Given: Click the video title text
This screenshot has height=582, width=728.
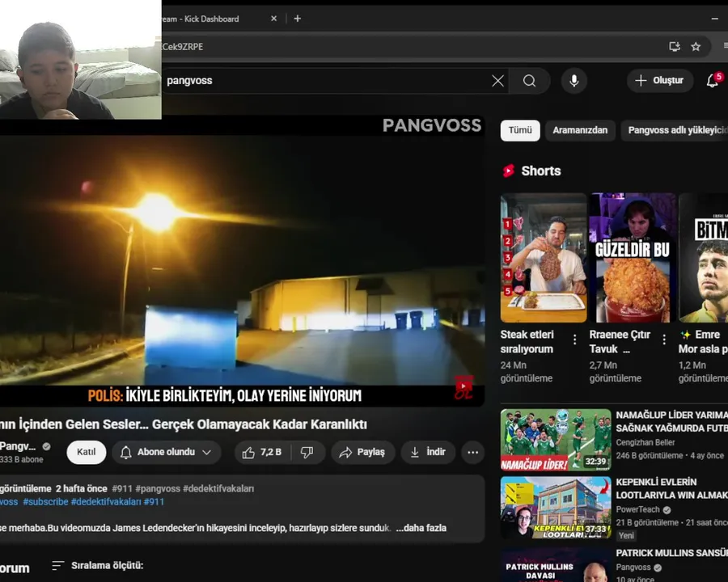Looking at the screenshot, I should (184, 424).
